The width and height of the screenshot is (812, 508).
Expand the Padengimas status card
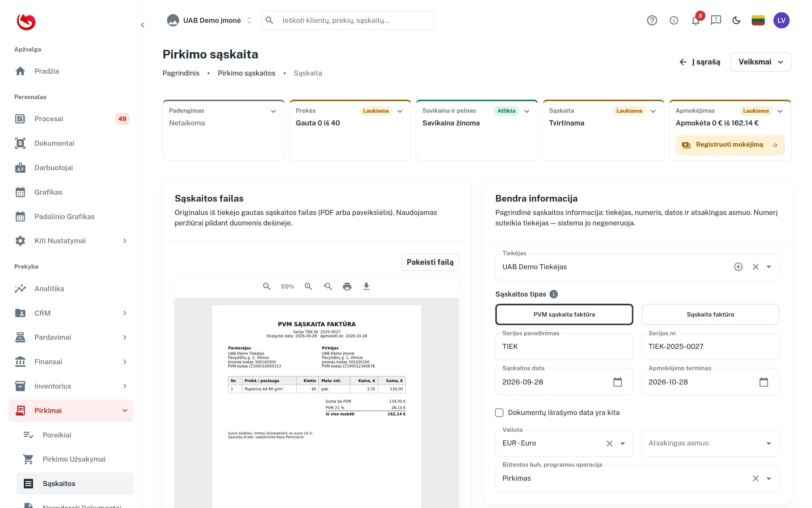tap(273, 111)
